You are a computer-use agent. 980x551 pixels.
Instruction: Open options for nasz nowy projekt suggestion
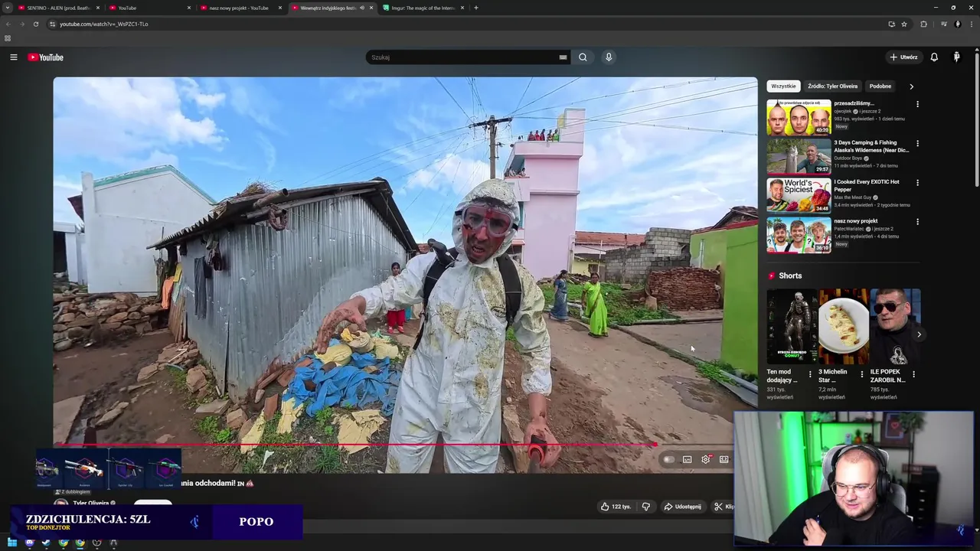tap(917, 222)
